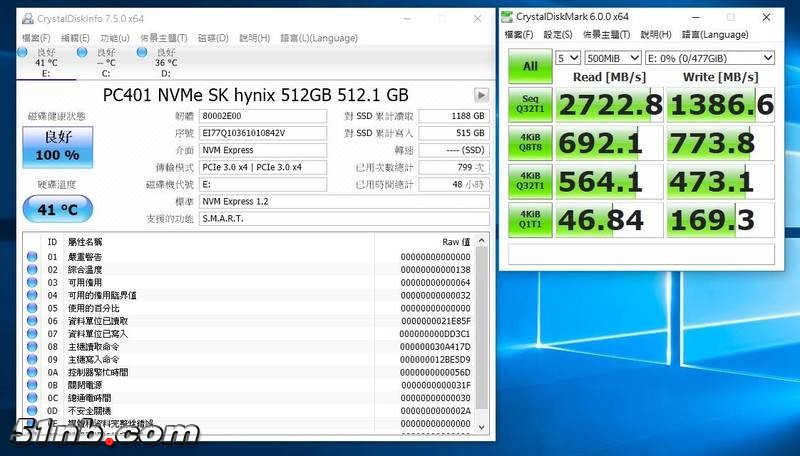Click the S.M.A.R.T. list vertical scrollbar
This screenshot has width=800, height=456.
click(482, 330)
